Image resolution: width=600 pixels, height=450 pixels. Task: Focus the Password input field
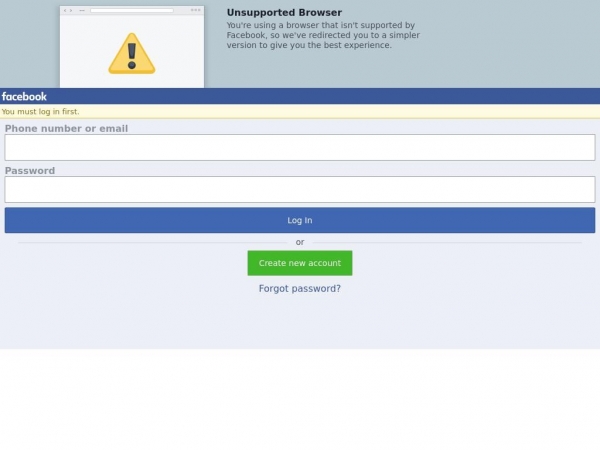click(x=300, y=189)
